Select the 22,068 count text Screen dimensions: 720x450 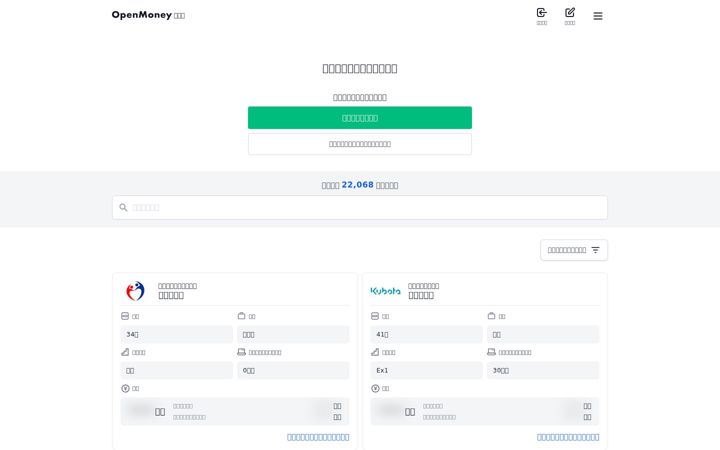tap(357, 185)
